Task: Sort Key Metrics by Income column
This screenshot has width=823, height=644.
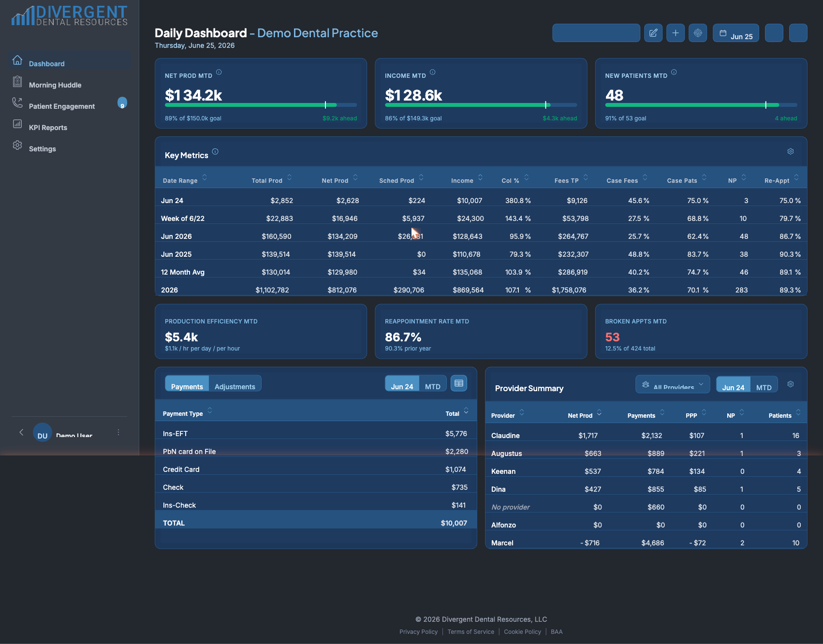Action: tap(467, 179)
